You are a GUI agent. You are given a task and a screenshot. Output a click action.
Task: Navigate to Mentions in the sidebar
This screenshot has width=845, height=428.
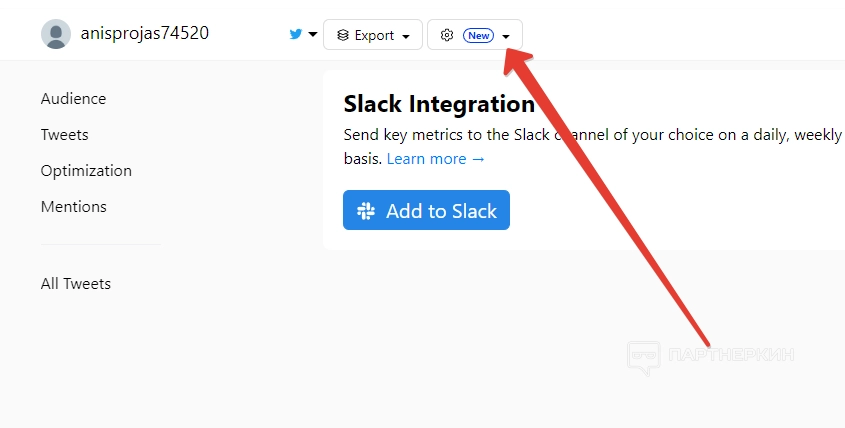coord(73,207)
